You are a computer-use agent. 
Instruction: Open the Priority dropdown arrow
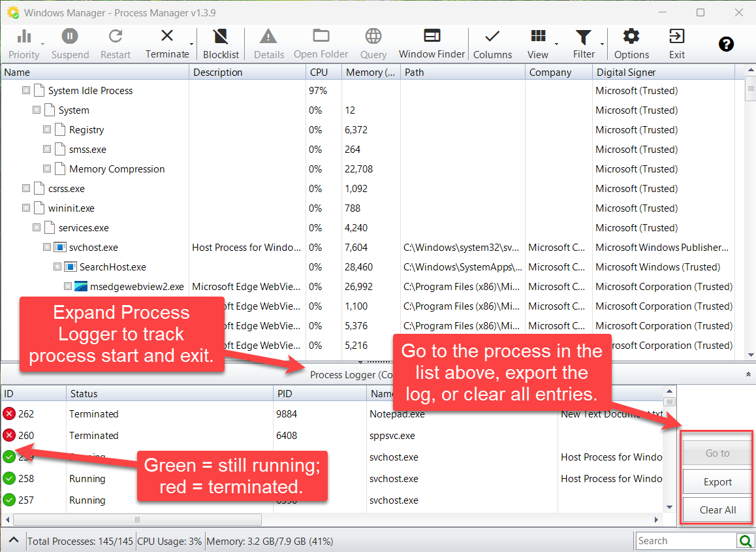pyautogui.click(x=42, y=44)
